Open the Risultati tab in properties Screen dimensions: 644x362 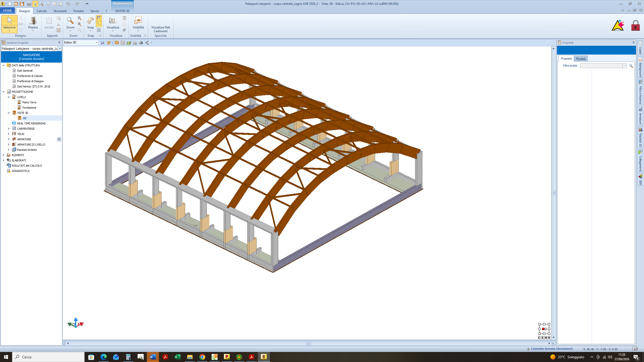coord(581,59)
